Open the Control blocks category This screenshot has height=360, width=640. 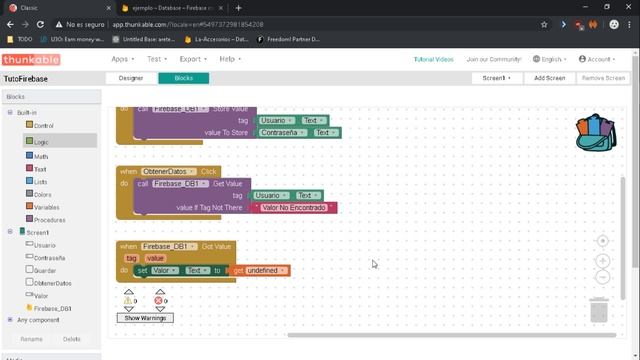pos(40,125)
